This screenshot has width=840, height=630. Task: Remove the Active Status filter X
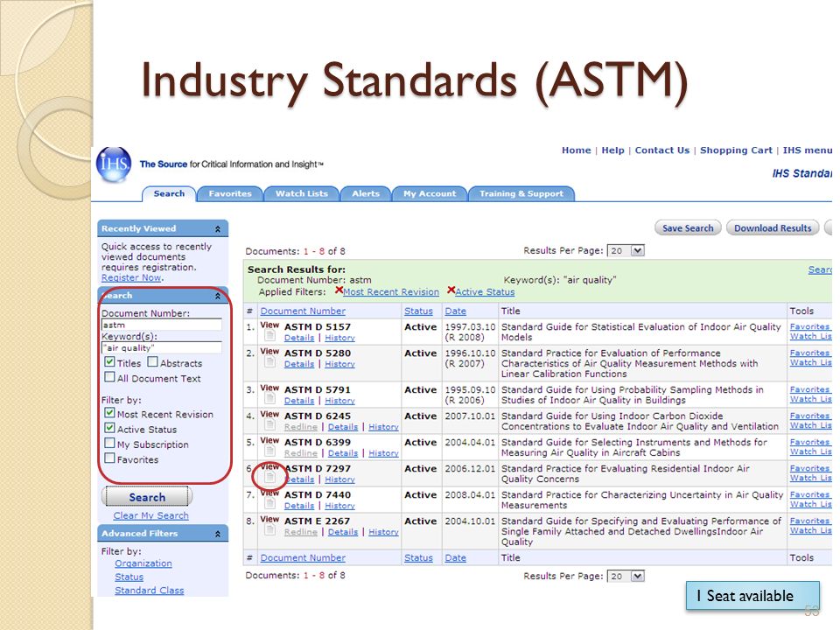pyautogui.click(x=451, y=290)
